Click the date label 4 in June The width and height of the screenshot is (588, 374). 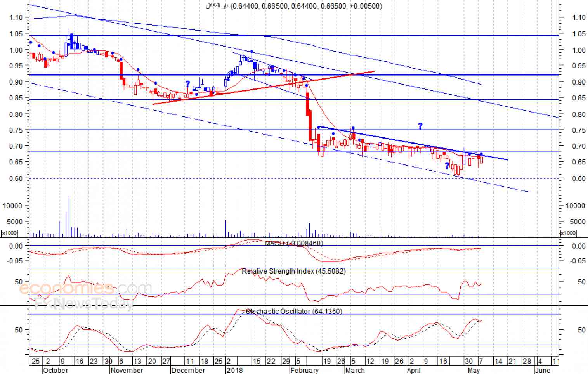(540, 361)
